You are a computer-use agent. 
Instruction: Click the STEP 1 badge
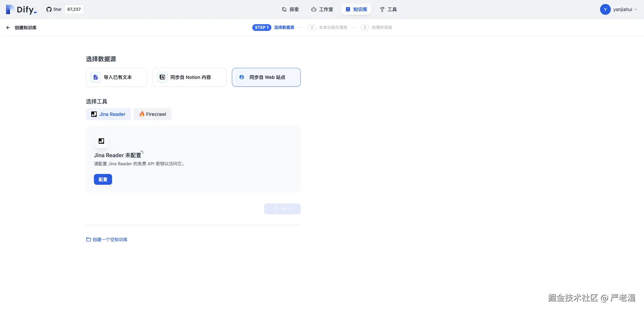[x=262, y=28]
